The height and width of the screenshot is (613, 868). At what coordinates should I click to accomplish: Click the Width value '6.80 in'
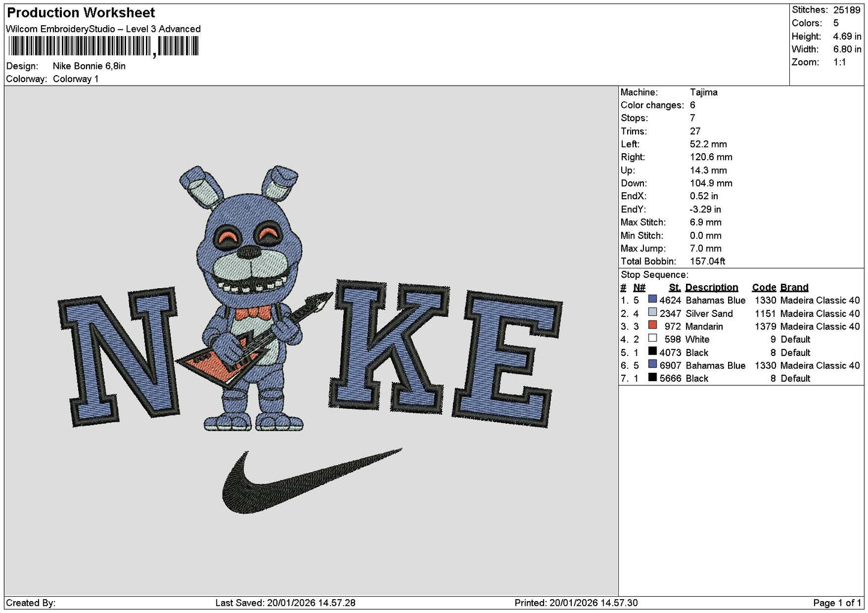point(847,49)
